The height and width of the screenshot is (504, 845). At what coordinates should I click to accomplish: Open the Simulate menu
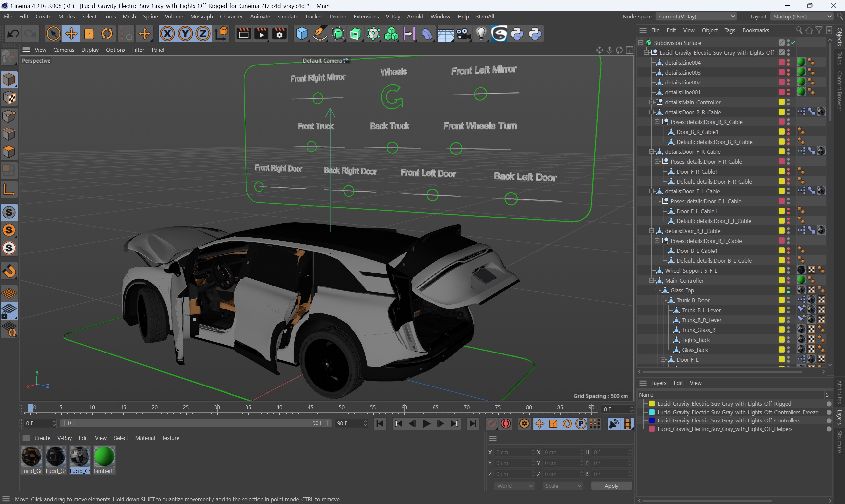pyautogui.click(x=287, y=16)
